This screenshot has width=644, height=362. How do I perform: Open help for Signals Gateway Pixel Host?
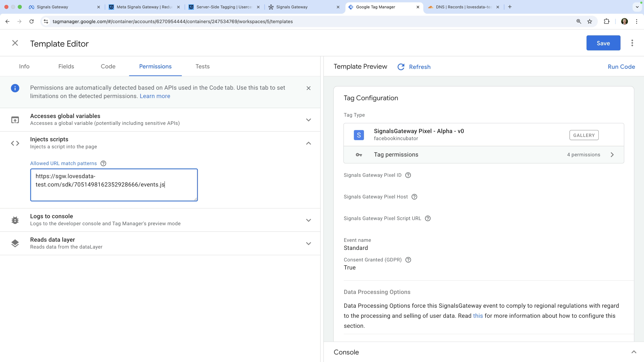(x=414, y=197)
